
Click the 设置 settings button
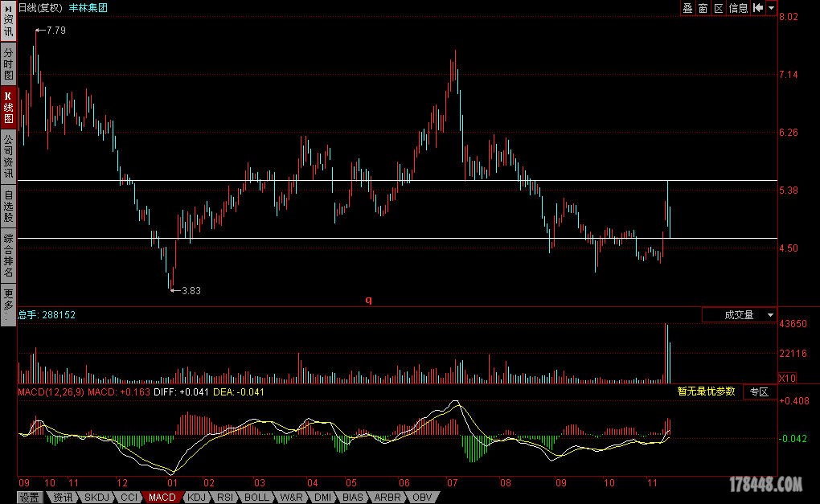tap(30, 498)
